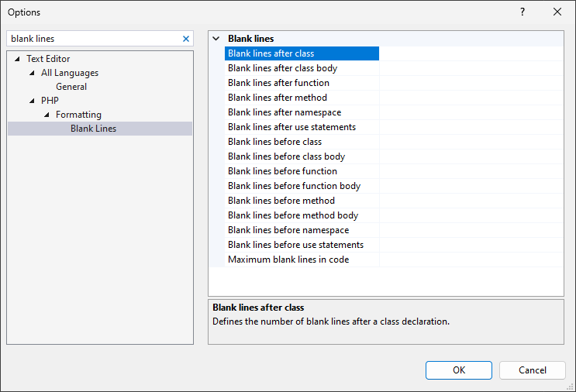Open the help question mark button

click(x=523, y=12)
